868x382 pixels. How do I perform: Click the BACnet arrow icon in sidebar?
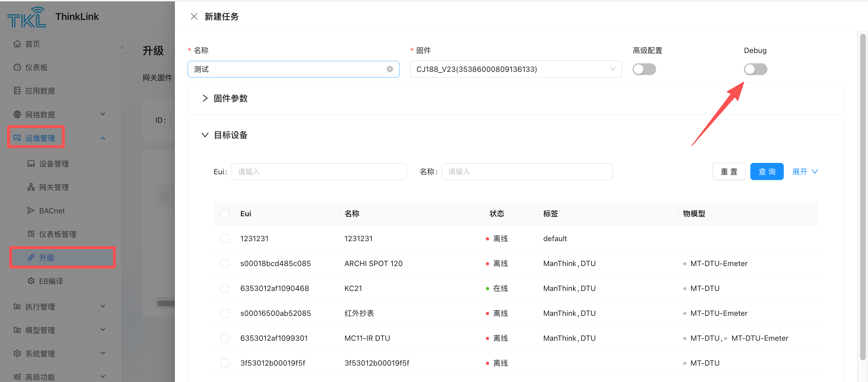[31, 211]
